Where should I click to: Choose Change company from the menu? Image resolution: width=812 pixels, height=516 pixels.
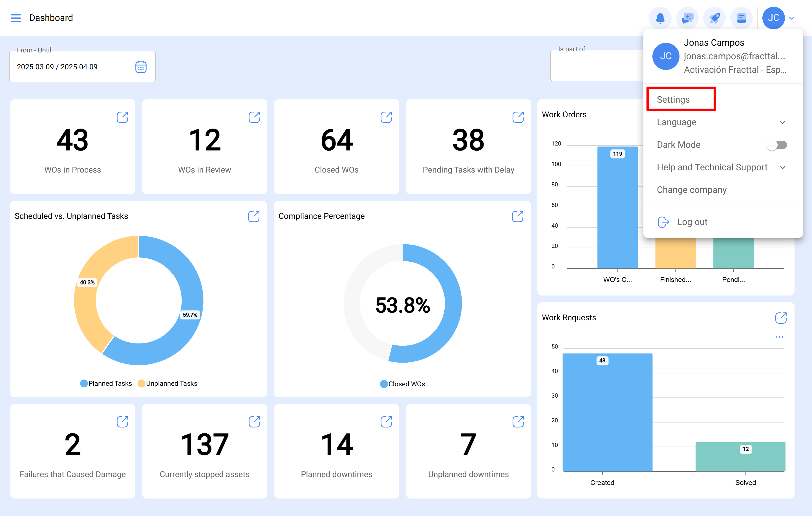point(692,189)
